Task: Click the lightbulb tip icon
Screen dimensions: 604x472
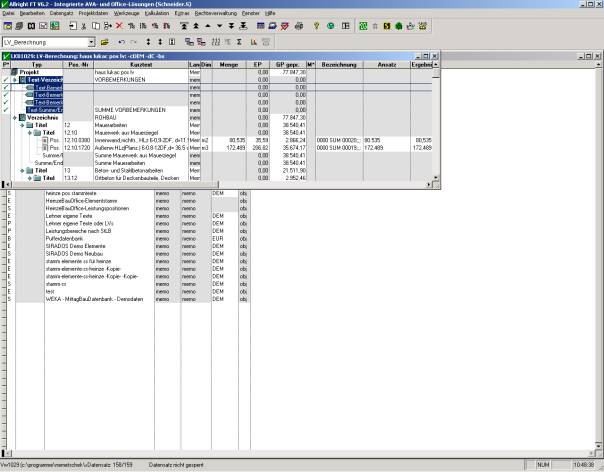Action: tap(316, 26)
